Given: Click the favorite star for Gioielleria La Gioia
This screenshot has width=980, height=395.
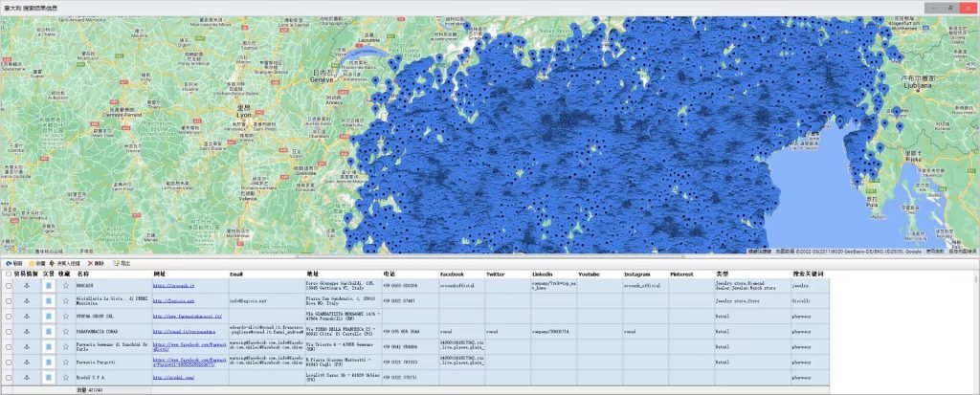Looking at the screenshot, I should tap(66, 300).
